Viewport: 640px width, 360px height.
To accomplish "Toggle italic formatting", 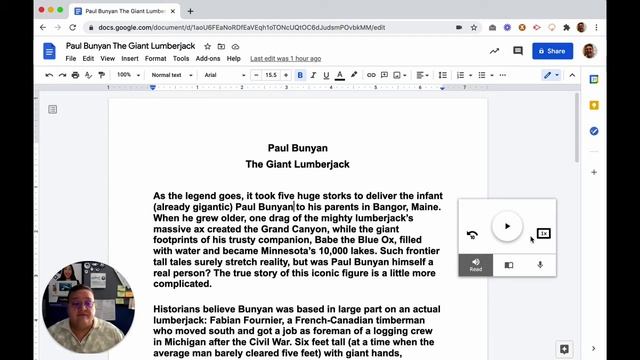I will pyautogui.click(x=313, y=75).
